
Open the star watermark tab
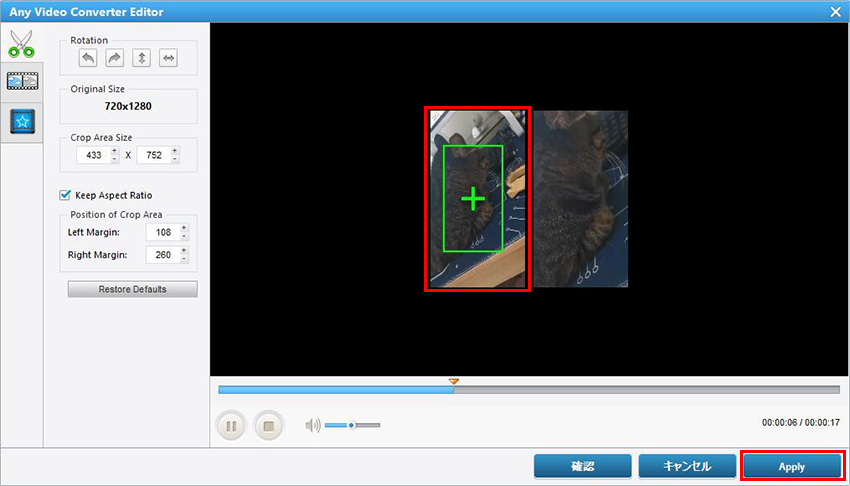pos(21,122)
